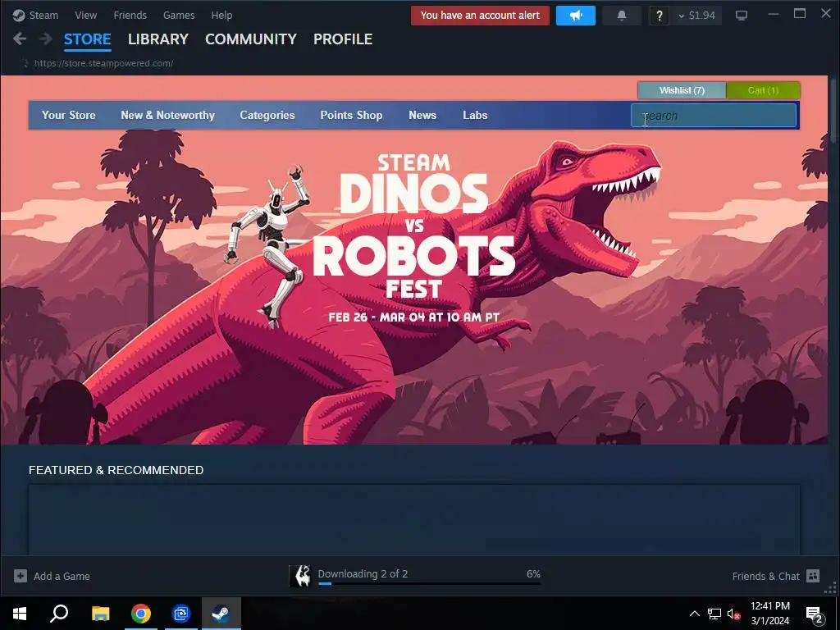Open the Friends & Chat grid icon

tap(813, 576)
